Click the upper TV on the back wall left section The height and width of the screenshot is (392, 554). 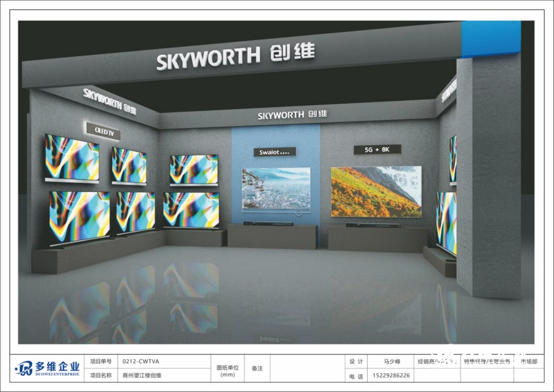pos(193,170)
